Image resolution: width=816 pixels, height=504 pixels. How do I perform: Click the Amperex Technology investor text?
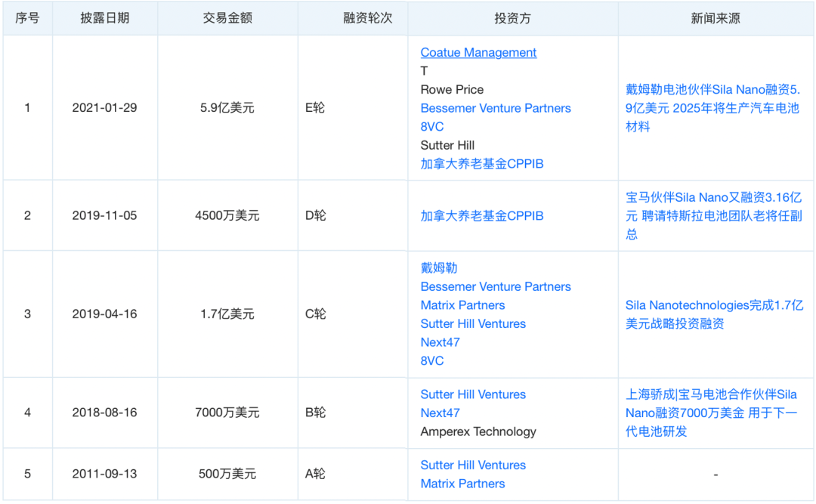point(478,431)
